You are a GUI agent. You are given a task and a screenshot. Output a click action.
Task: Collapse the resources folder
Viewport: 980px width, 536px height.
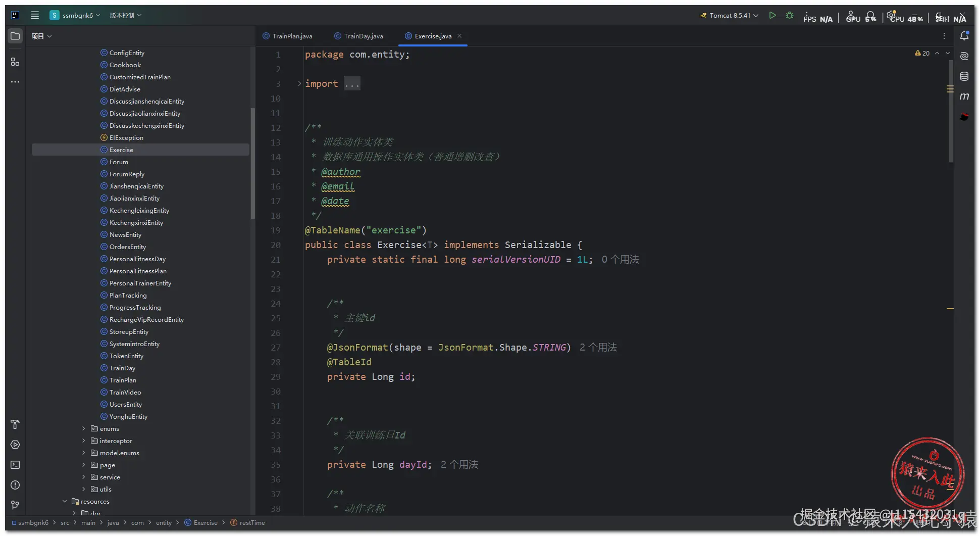tap(65, 502)
